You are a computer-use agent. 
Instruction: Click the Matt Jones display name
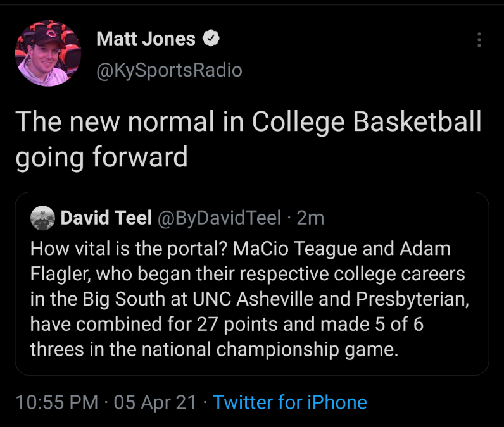click(146, 39)
